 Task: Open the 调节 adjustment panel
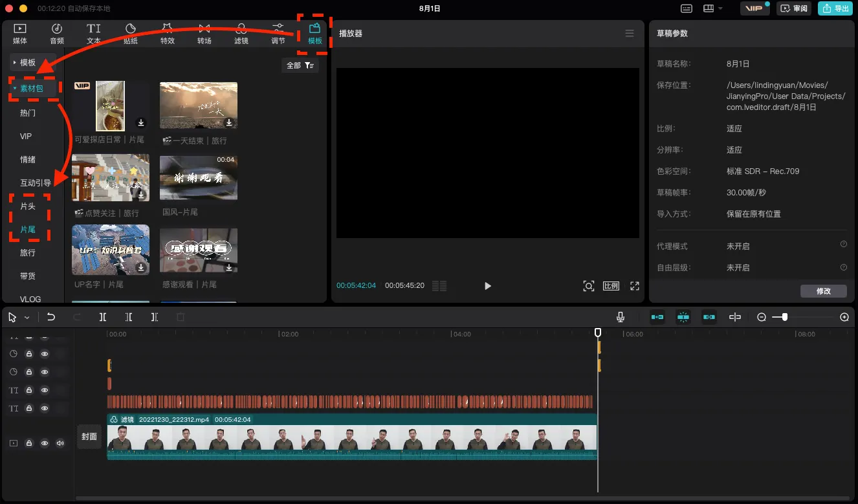pos(278,34)
